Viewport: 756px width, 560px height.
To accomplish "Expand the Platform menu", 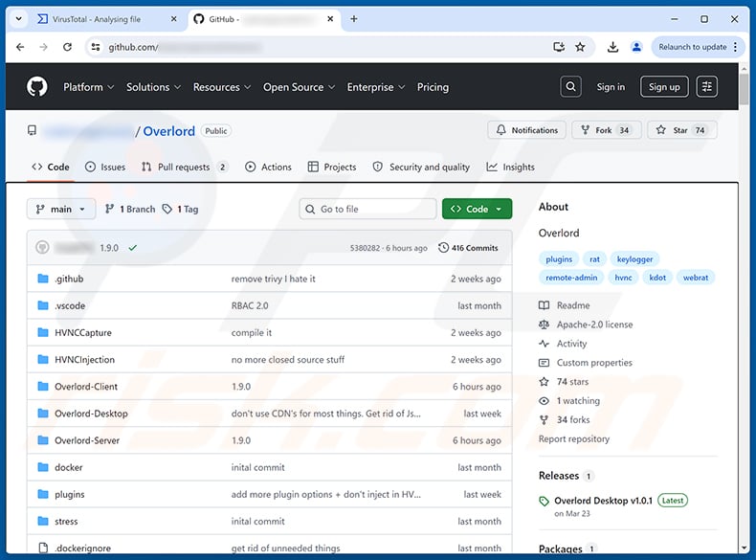I will (89, 87).
